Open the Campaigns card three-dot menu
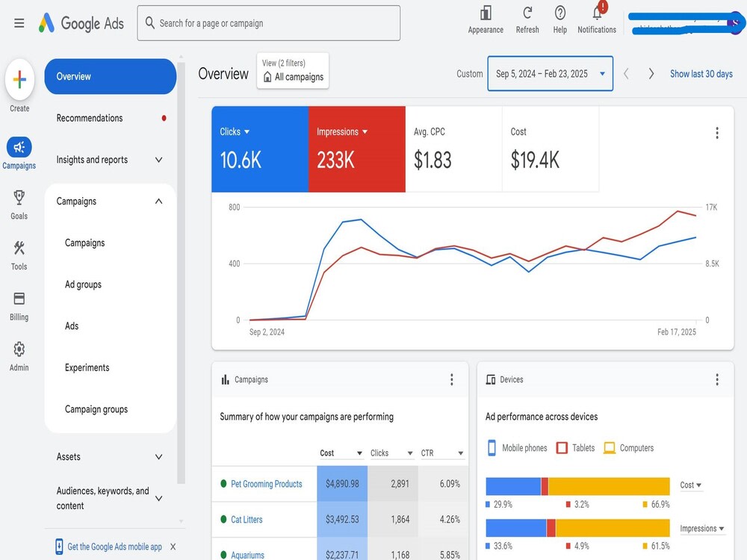Viewport: 747px width, 560px height. tap(452, 379)
